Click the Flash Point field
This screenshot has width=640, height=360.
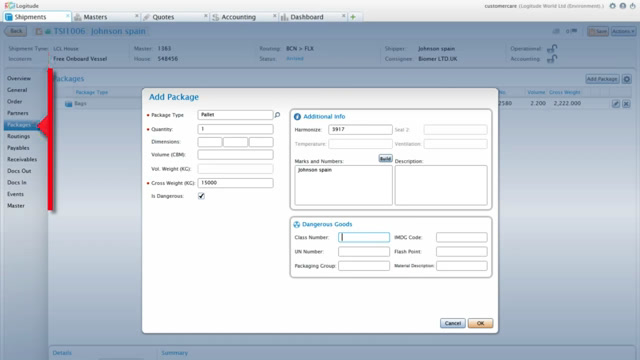point(462,251)
